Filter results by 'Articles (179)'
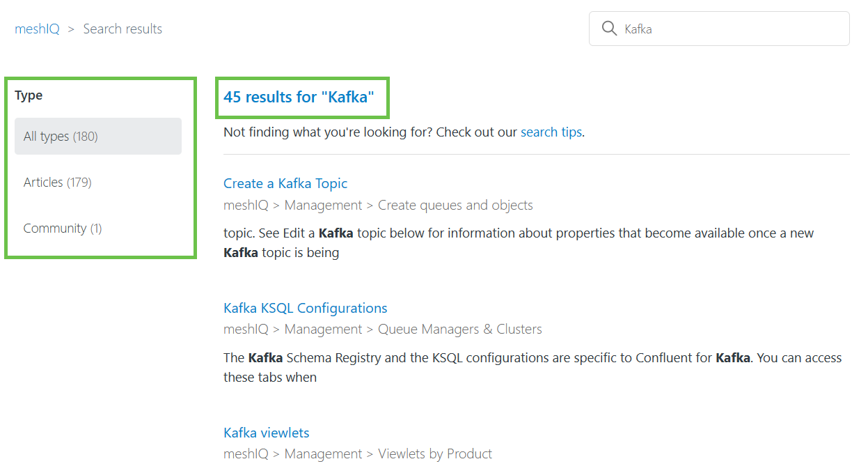Viewport: 868px width, 473px height. 57,182
